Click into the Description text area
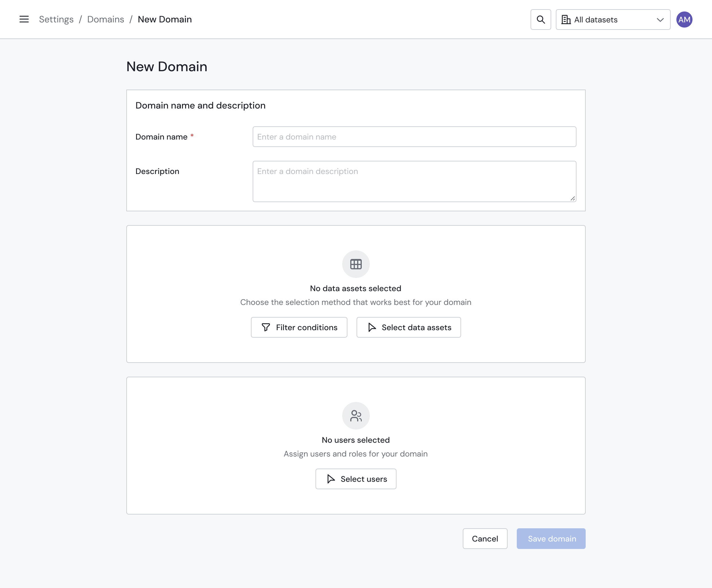This screenshot has height=588, width=712. [x=414, y=181]
